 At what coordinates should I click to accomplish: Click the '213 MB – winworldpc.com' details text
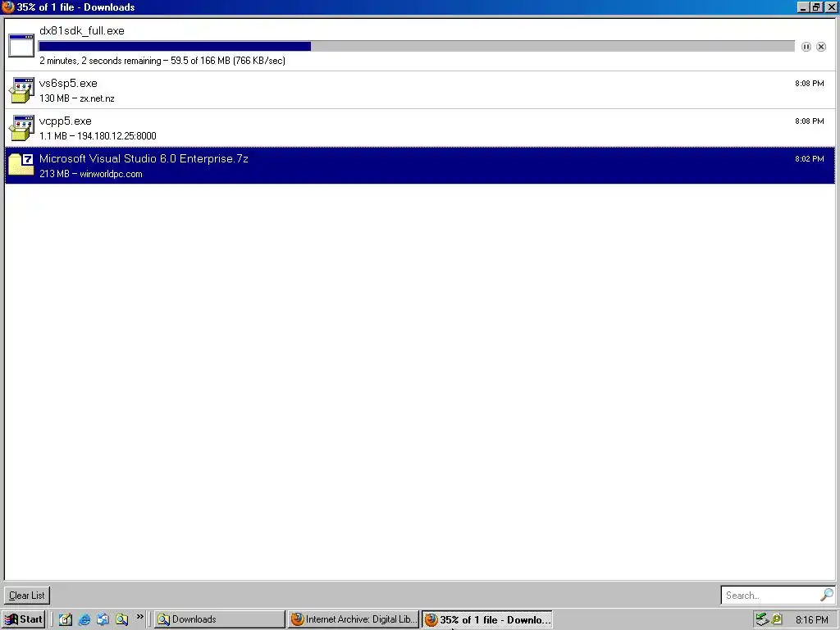(x=90, y=174)
